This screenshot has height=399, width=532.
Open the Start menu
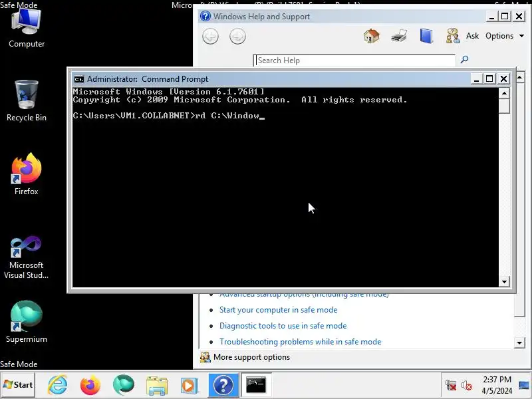click(18, 385)
